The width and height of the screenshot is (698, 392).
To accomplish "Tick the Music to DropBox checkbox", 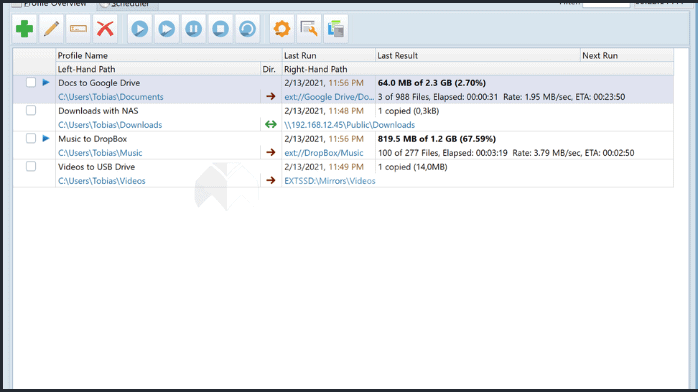I will click(31, 138).
